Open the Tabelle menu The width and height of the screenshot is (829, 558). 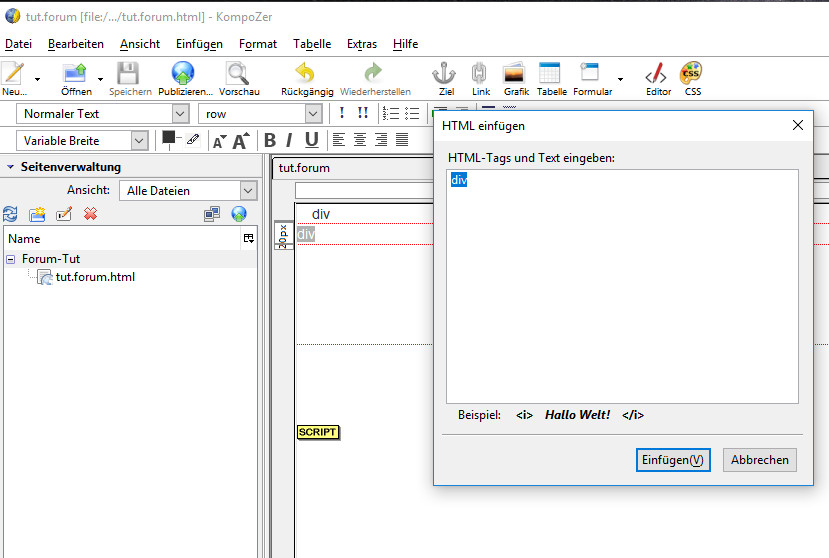(x=312, y=44)
